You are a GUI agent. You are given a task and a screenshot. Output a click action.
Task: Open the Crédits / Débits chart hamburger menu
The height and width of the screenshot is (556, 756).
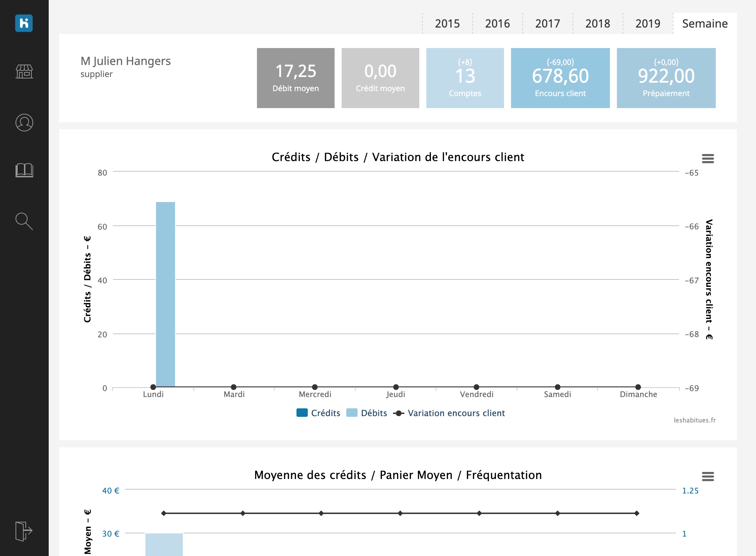point(708,159)
